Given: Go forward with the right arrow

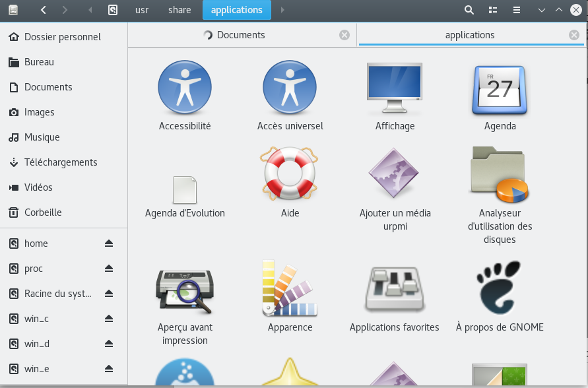Looking at the screenshot, I should point(65,10).
